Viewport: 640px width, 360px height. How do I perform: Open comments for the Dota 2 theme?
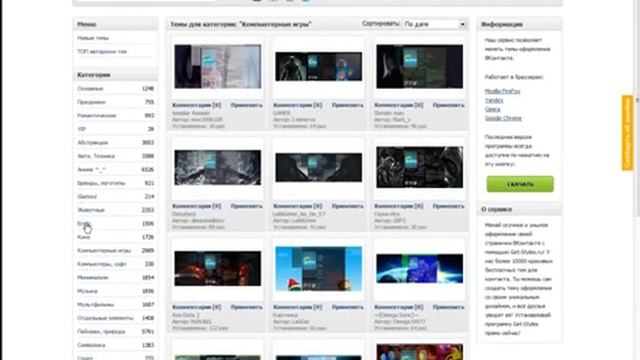(x=197, y=307)
